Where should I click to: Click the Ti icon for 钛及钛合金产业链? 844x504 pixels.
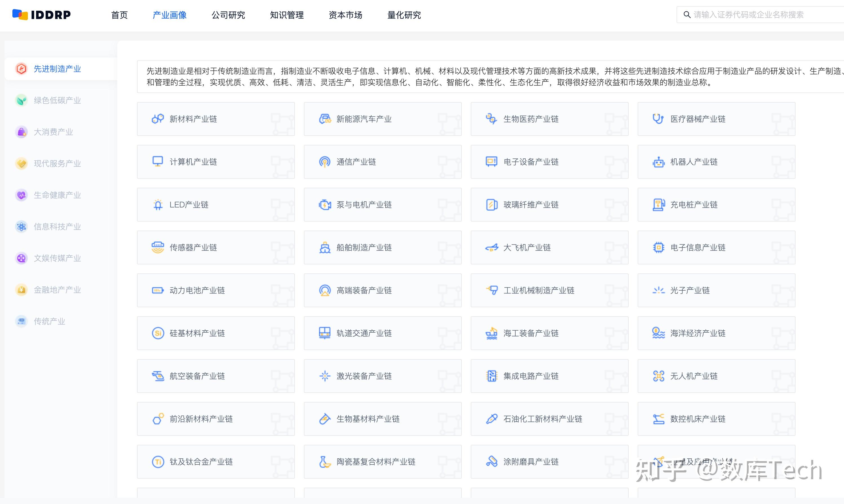158,461
